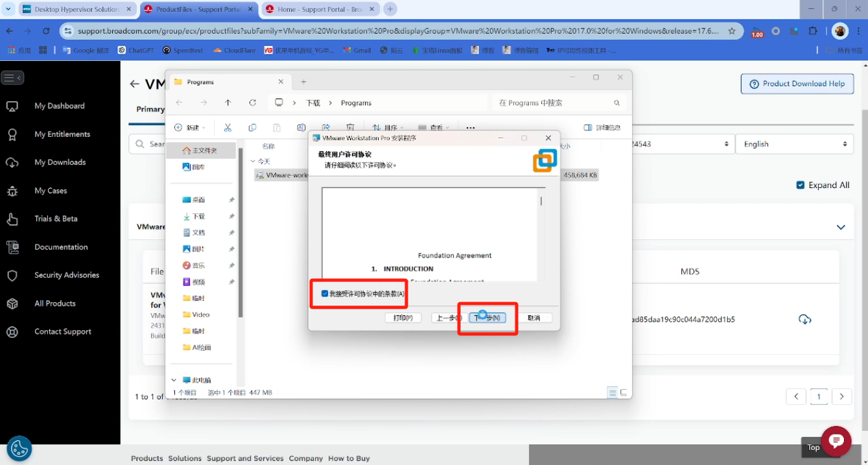Select 音乐 in Explorer sidebar
The height and width of the screenshot is (465, 868).
click(x=193, y=265)
